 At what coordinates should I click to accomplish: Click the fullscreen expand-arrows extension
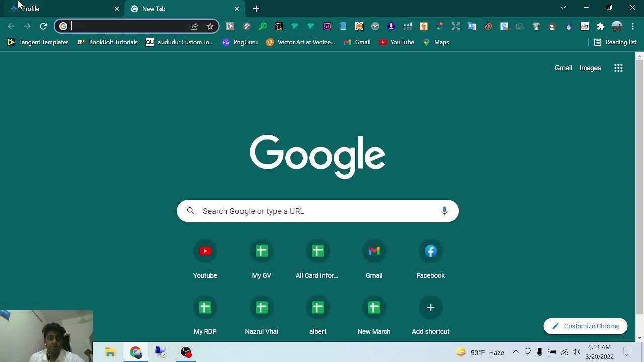tap(456, 26)
